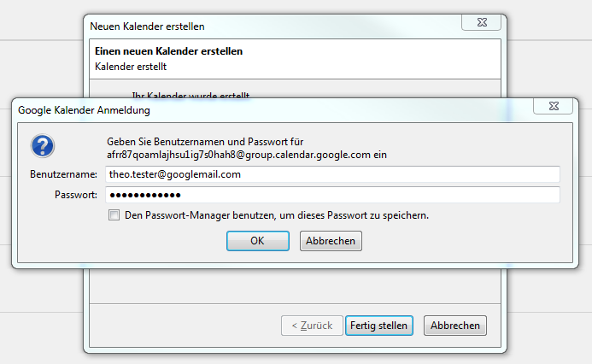Image resolution: width=592 pixels, height=364 pixels.
Task: Finish the wizard with Fertig stellen
Action: click(x=379, y=326)
